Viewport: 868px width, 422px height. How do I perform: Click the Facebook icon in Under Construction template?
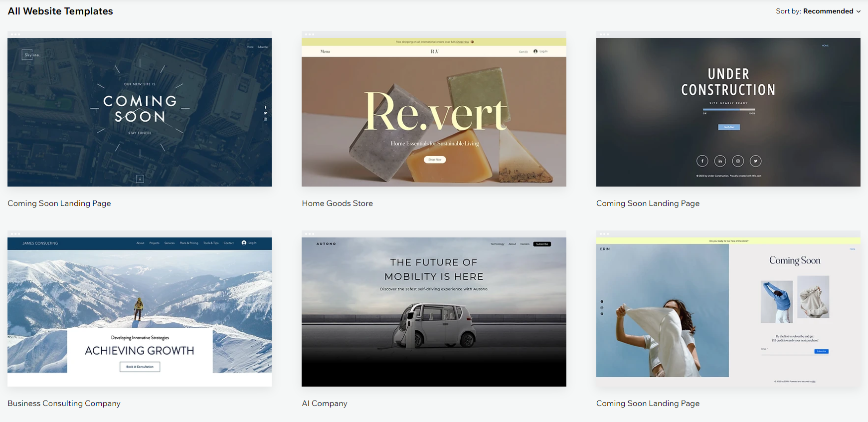point(702,161)
